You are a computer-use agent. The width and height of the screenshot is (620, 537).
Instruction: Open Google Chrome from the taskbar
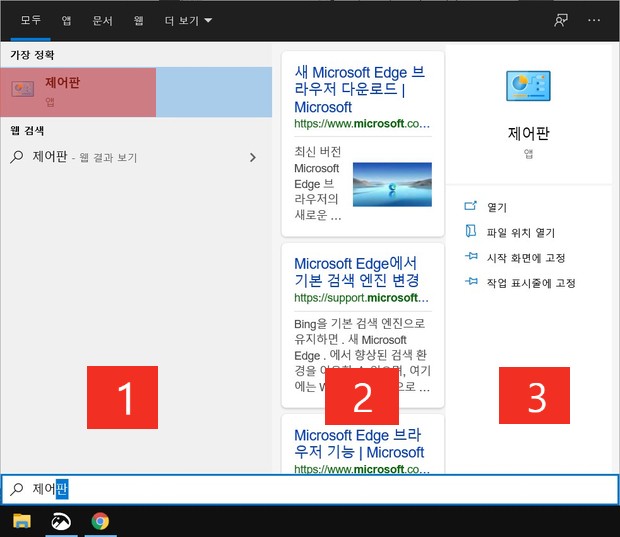pos(100,521)
